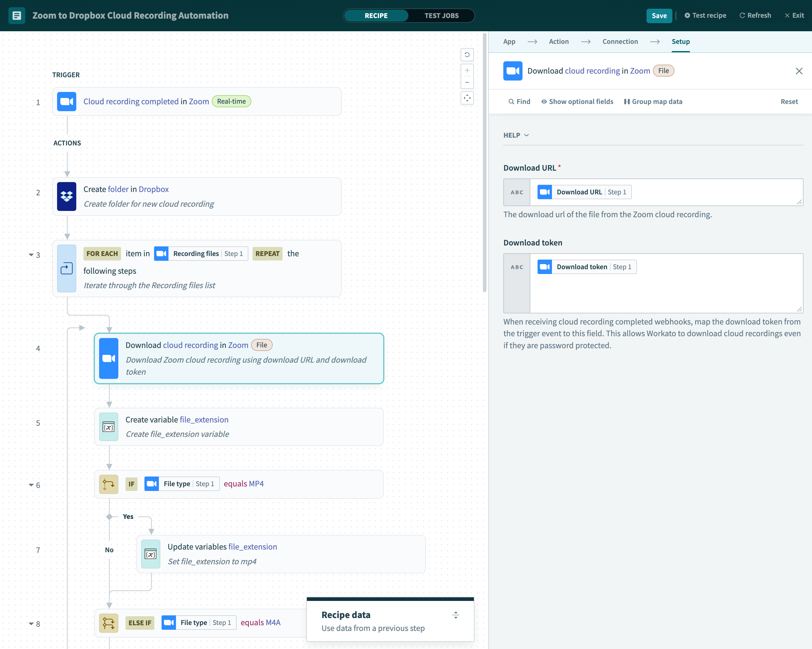Show optional fields in setup panel
Viewport: 812px width, 649px height.
(x=577, y=101)
